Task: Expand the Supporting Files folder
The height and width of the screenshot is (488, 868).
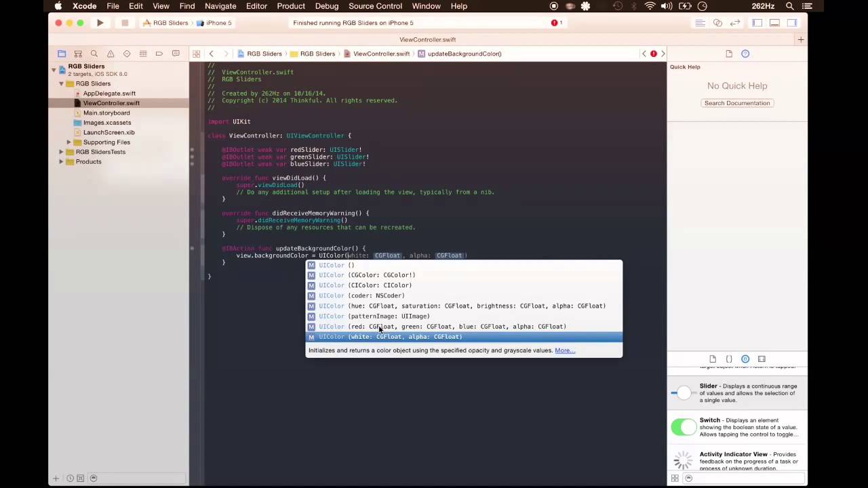Action: pos(68,142)
